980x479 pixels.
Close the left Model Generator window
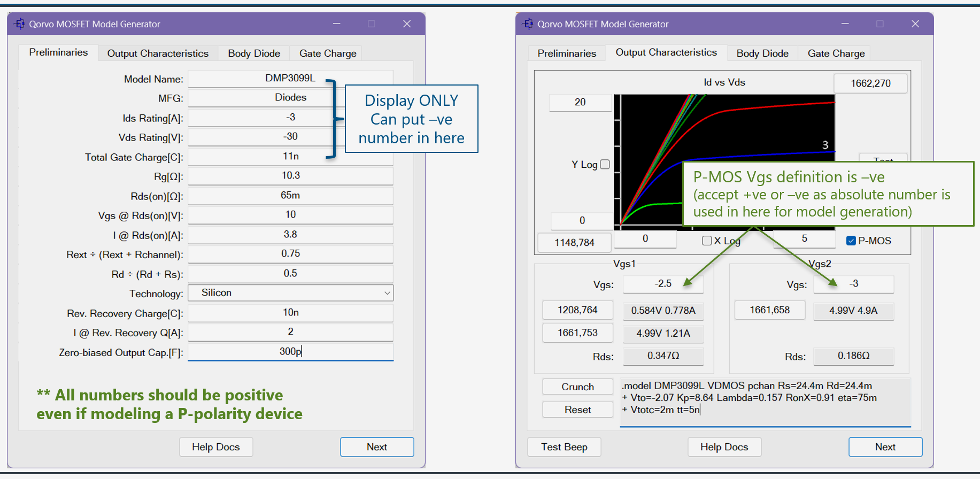point(407,24)
